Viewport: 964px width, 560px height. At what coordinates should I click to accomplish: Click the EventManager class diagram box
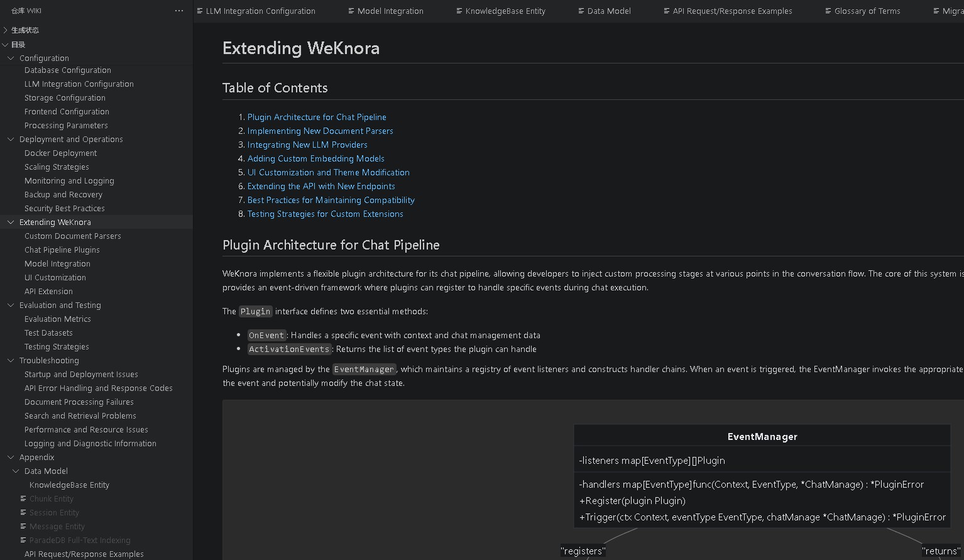(762, 476)
